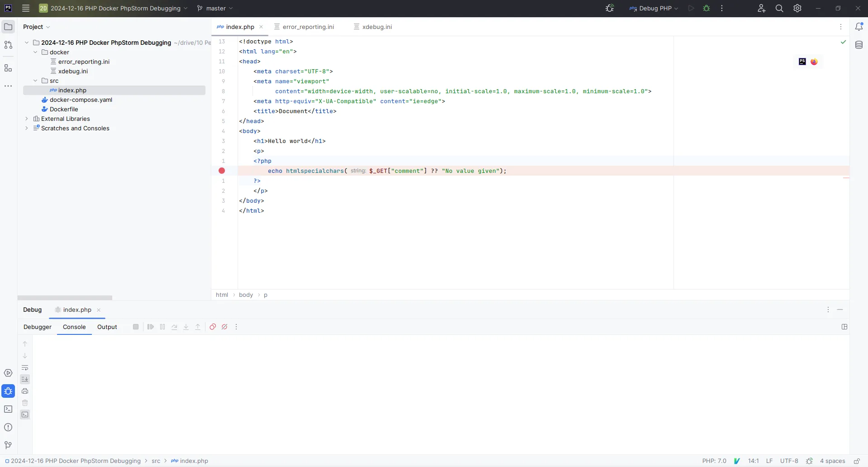Image resolution: width=868 pixels, height=467 pixels.
Task: Click the green Debug bug icon
Action: (x=706, y=8)
